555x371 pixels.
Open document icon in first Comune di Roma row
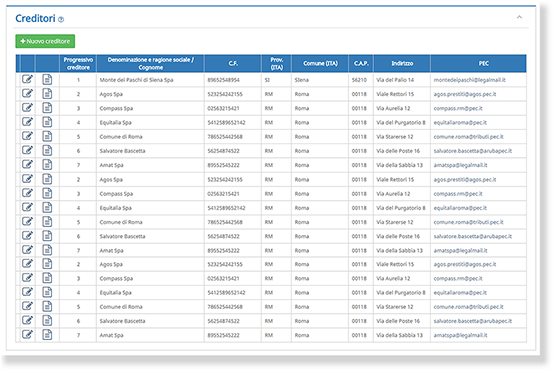[x=47, y=136]
